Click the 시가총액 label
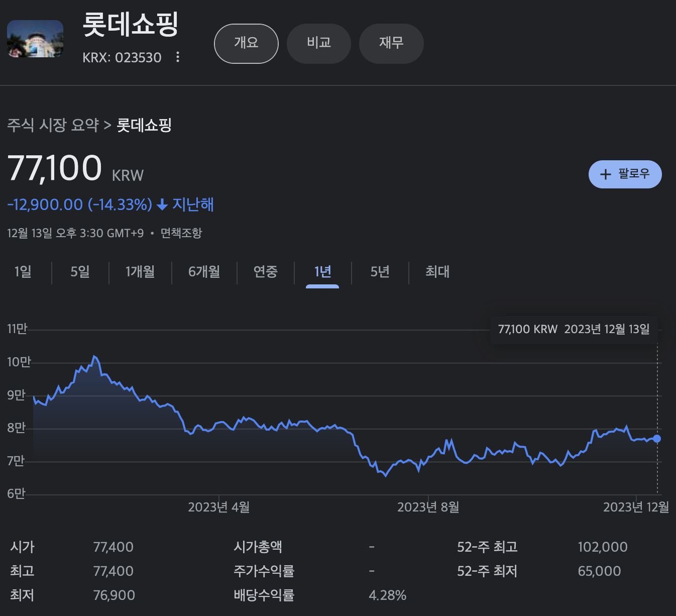Image resolution: width=676 pixels, height=616 pixels. tap(258, 547)
